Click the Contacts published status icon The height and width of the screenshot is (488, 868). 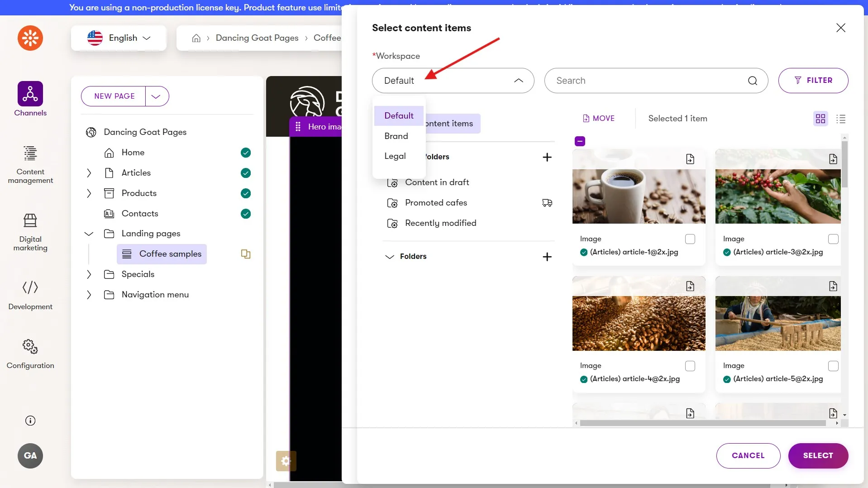[246, 214]
